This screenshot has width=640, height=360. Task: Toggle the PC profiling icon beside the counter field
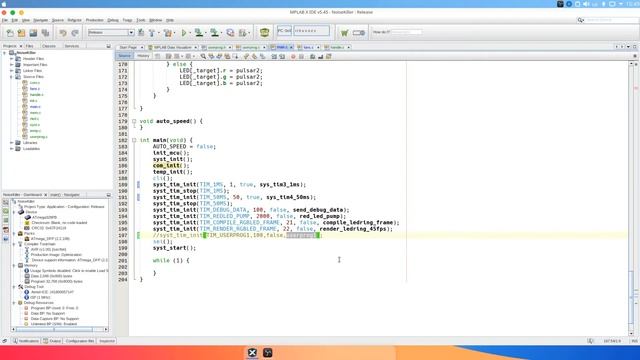(x=284, y=31)
